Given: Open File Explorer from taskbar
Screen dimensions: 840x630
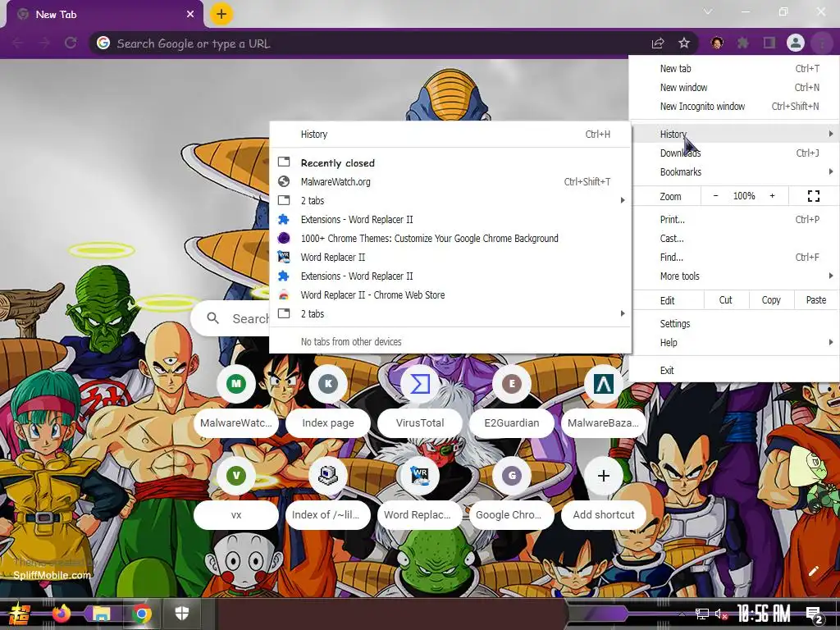Looking at the screenshot, I should pyautogui.click(x=101, y=613).
